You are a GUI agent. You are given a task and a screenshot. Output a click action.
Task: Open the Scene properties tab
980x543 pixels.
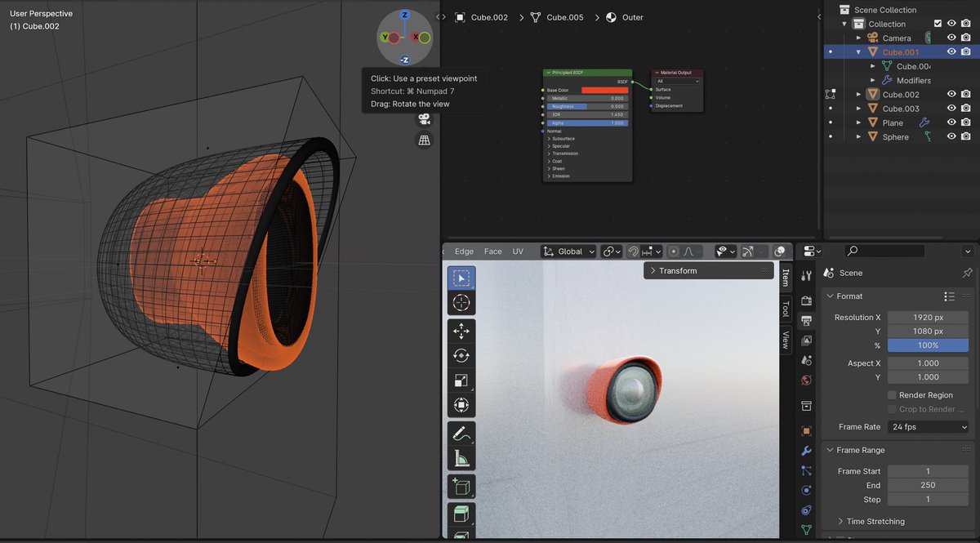pos(807,360)
